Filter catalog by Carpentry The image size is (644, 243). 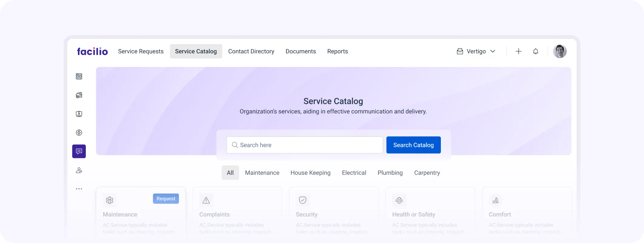pyautogui.click(x=427, y=173)
